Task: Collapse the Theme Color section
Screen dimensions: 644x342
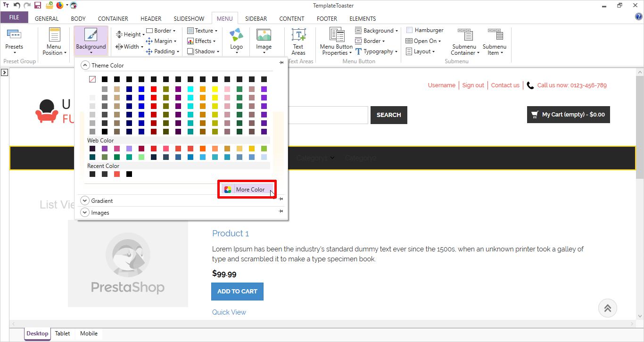Action: coord(85,66)
